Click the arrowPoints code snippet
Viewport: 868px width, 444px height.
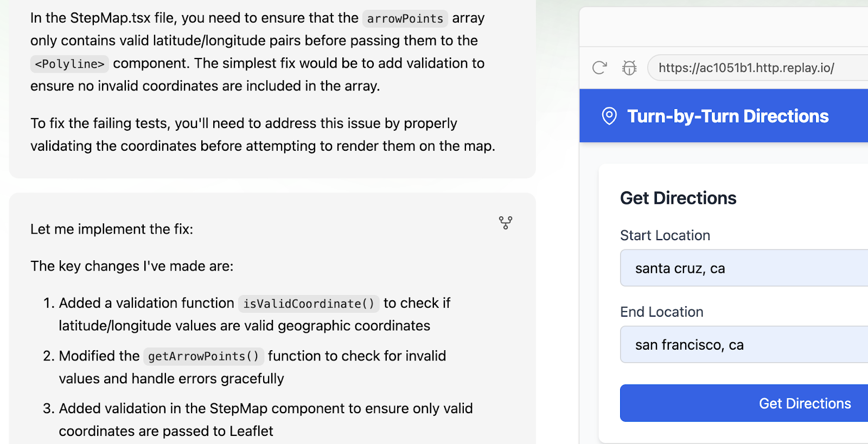pos(405,18)
